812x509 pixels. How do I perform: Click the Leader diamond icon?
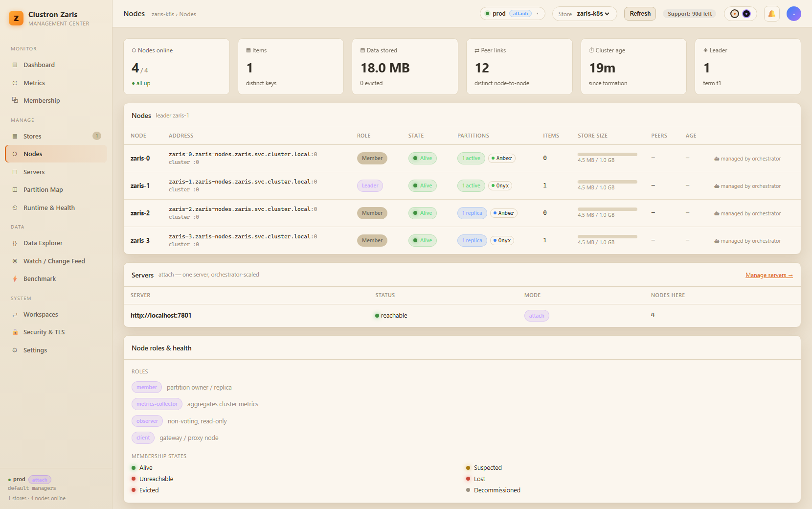point(705,50)
